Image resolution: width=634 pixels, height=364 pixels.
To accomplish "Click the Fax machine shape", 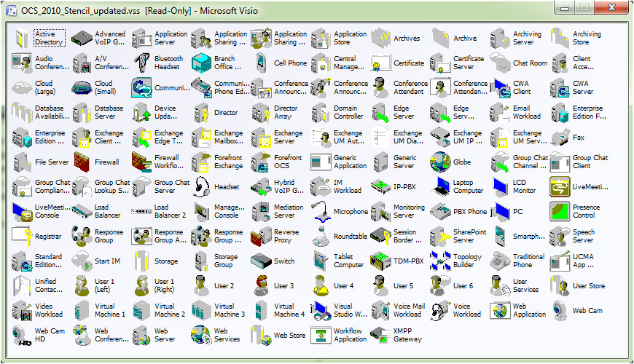I will pos(560,137).
